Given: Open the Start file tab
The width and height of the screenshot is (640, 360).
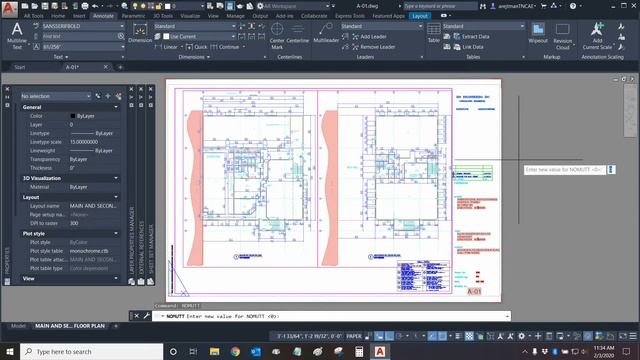Looking at the screenshot, I should coord(20,67).
